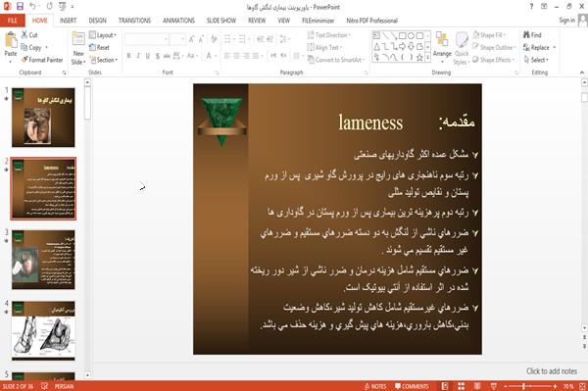
Task: Click the Undo icon in title bar
Action: 32,6
